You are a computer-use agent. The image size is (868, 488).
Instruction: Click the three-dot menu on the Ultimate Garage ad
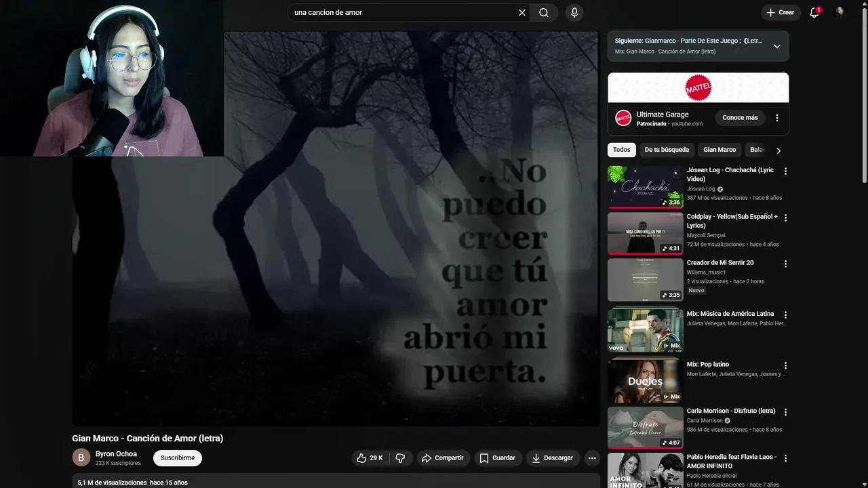(777, 117)
